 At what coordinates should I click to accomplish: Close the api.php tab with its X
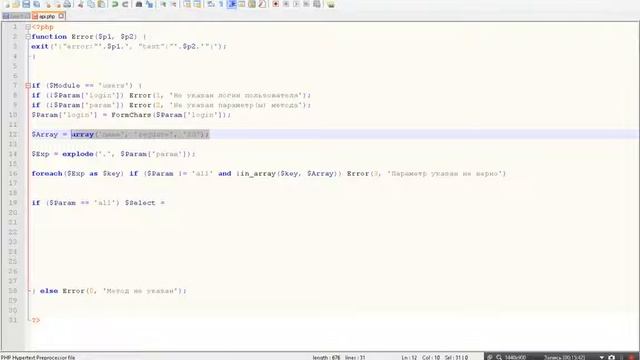(61, 16)
